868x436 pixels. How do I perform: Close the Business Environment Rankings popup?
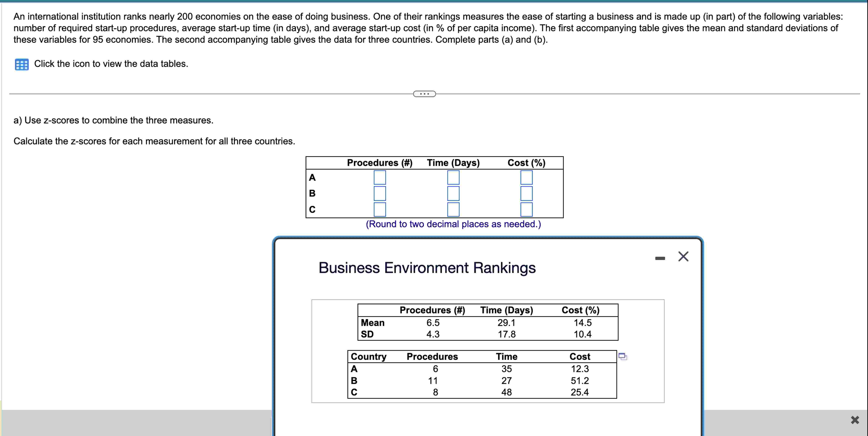coord(683,257)
